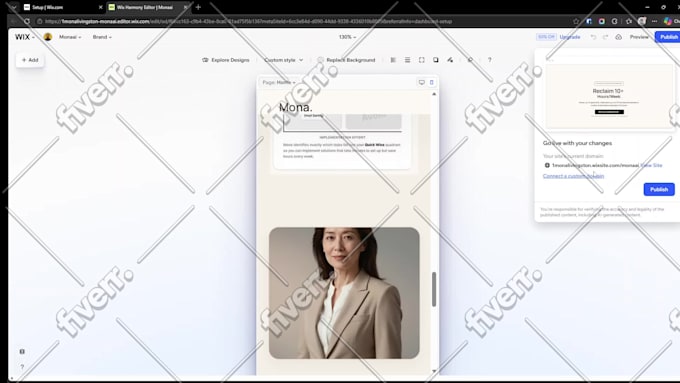Click the align content icon
The width and height of the screenshot is (680, 383).
(393, 60)
